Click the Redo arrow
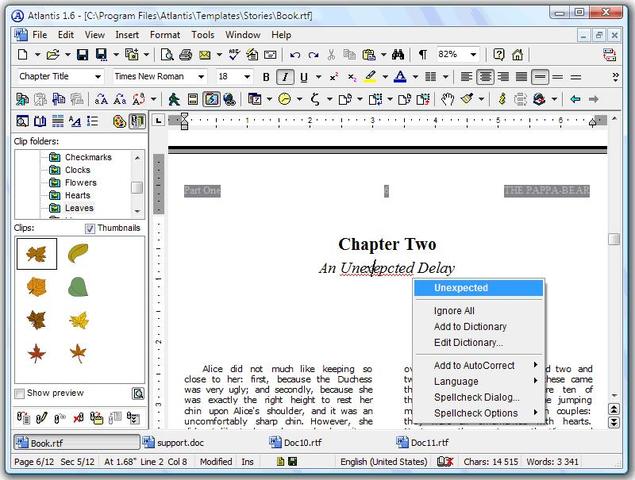Screen dimensions: 635x480 click(x=313, y=55)
